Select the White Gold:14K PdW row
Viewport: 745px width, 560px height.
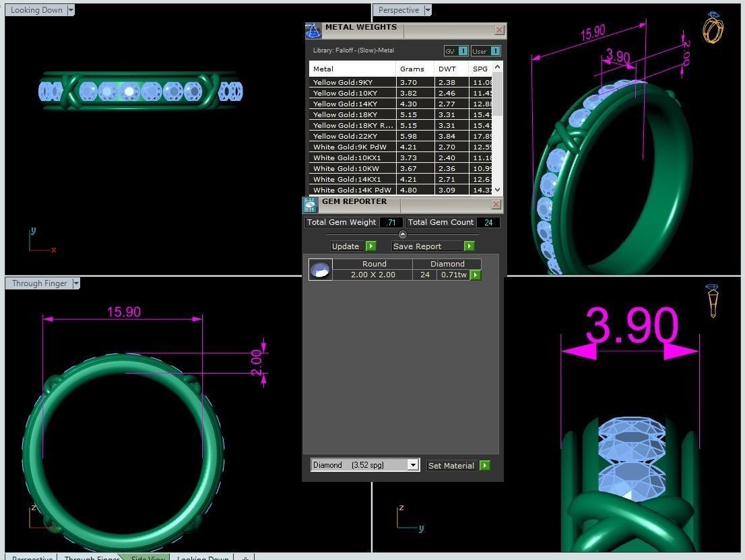401,190
